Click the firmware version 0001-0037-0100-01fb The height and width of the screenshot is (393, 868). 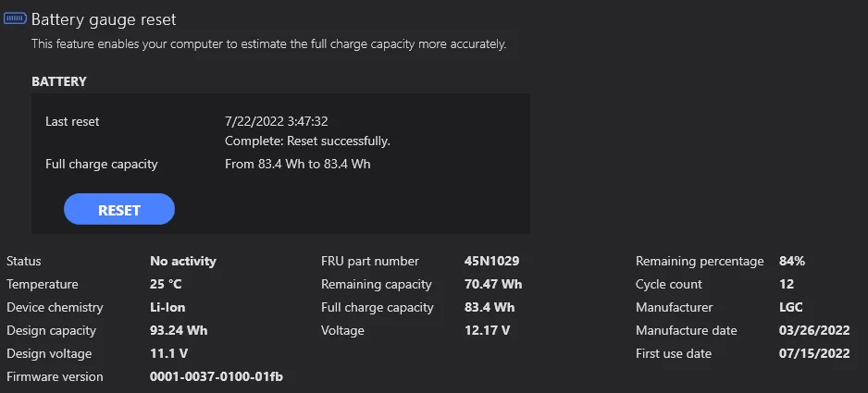pyautogui.click(x=217, y=376)
